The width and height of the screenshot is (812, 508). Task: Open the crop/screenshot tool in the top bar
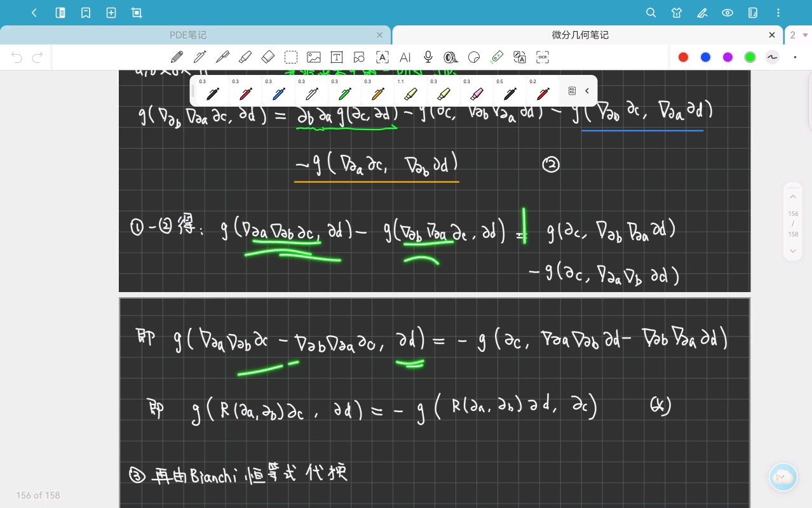coord(137,13)
